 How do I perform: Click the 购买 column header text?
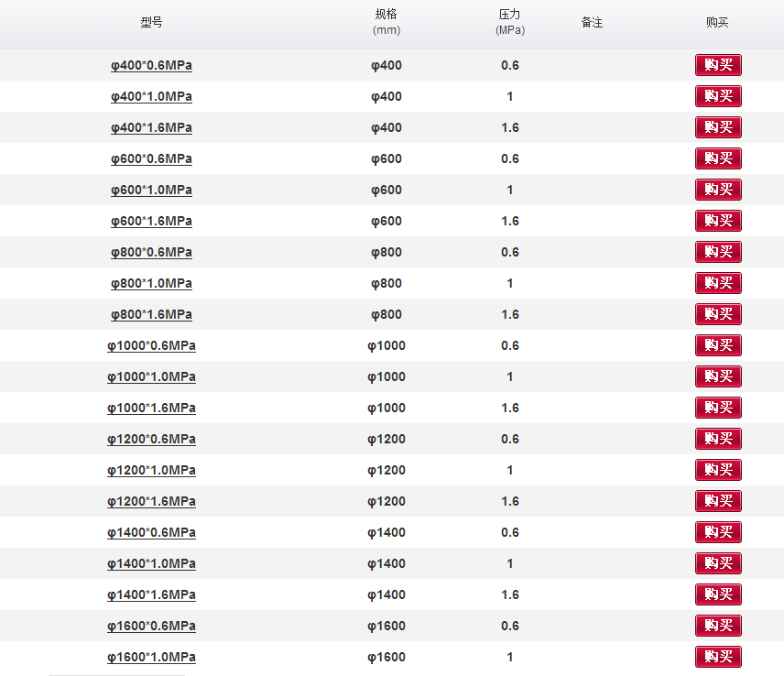click(717, 23)
